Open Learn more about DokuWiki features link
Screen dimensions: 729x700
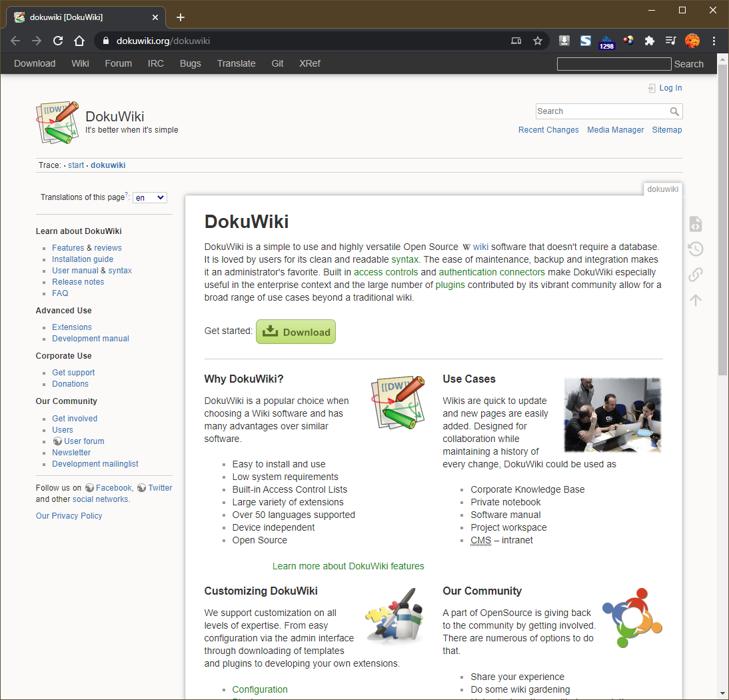pyautogui.click(x=349, y=566)
